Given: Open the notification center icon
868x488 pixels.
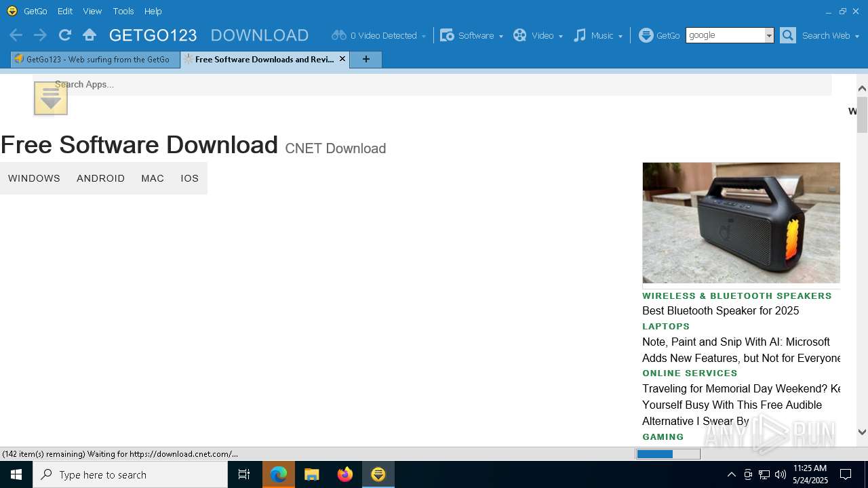Looking at the screenshot, I should (846, 474).
